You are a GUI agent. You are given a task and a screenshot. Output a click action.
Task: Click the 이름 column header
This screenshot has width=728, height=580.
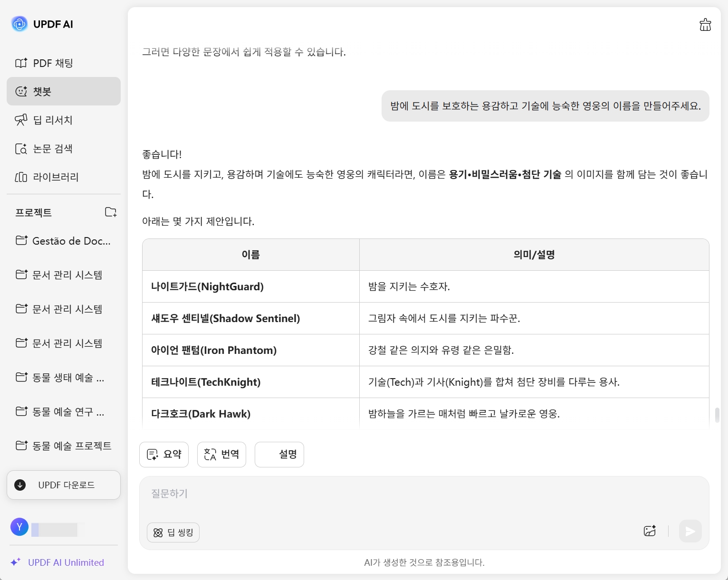251,255
